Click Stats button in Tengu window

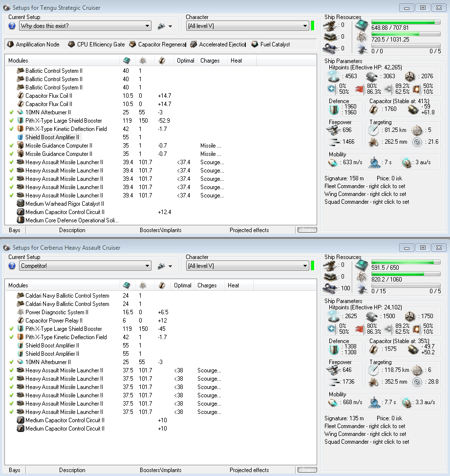[307, 230]
